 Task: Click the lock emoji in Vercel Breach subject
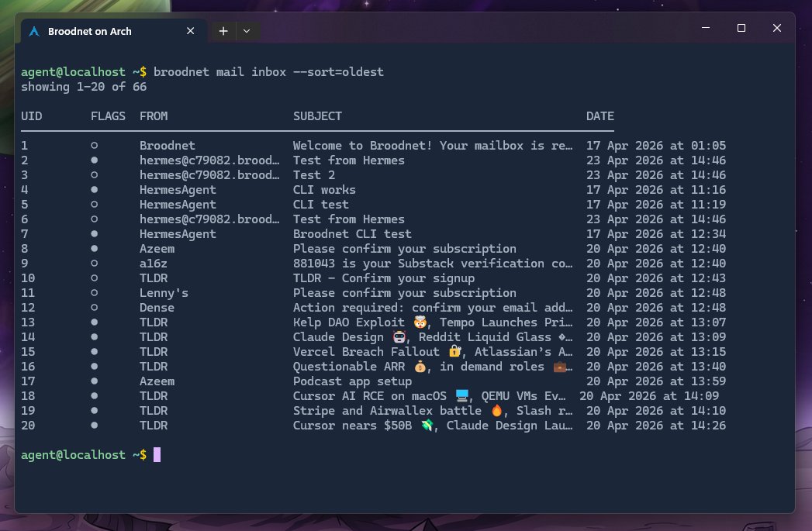point(454,351)
